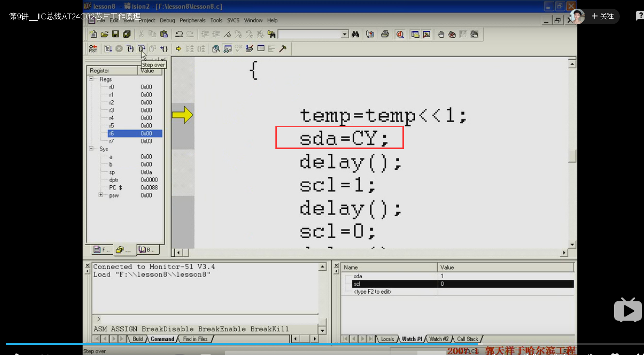Switch to the Locals tab
Viewport: 644px width, 355px height.
387,339
